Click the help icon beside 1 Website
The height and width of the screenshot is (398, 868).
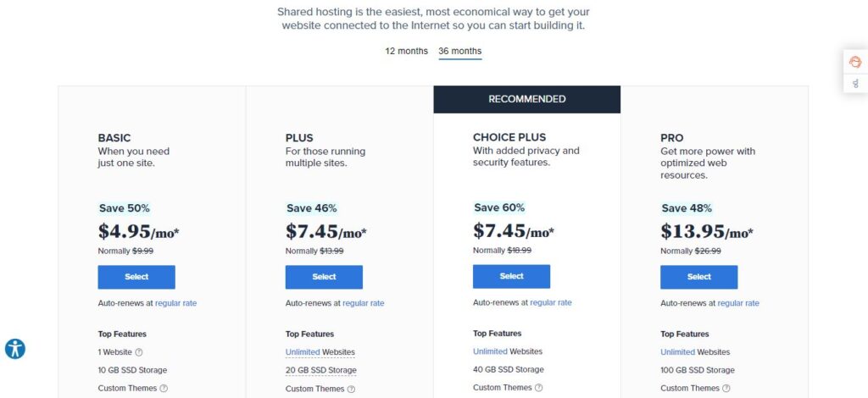pos(139,352)
